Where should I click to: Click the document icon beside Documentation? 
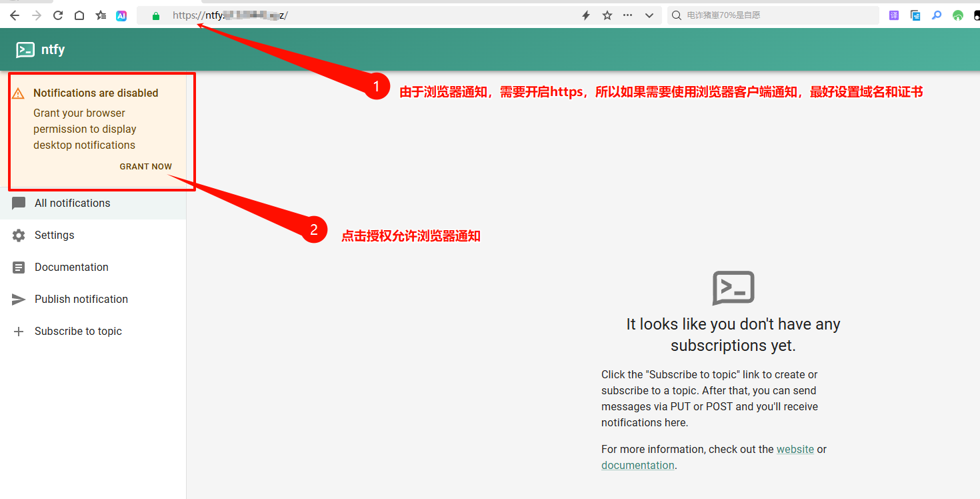pos(19,268)
